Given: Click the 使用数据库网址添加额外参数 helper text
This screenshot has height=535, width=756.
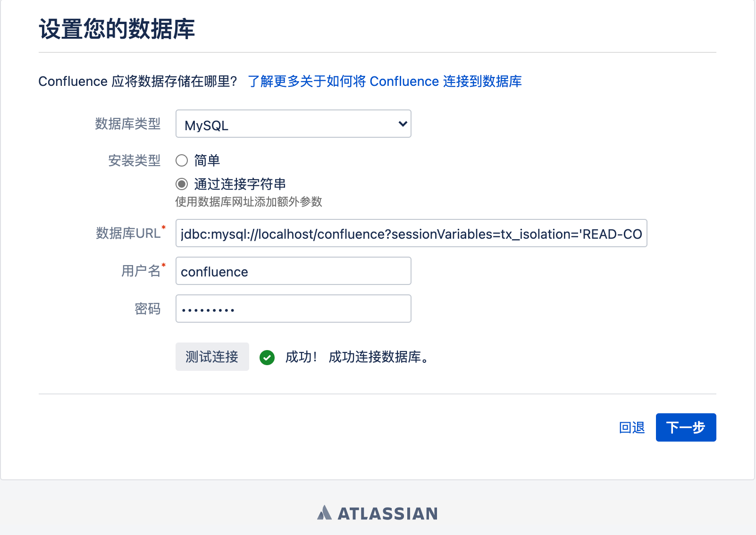Looking at the screenshot, I should (x=249, y=202).
